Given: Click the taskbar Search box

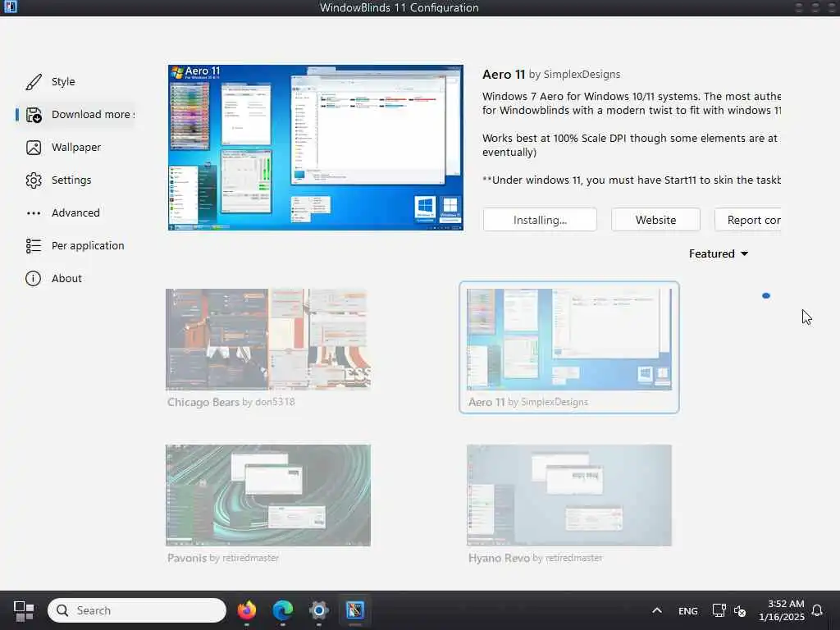Looking at the screenshot, I should point(137,610).
